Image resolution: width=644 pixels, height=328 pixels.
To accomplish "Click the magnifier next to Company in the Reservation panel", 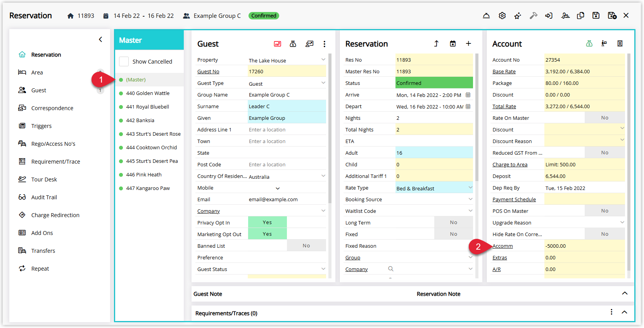I will pyautogui.click(x=391, y=269).
